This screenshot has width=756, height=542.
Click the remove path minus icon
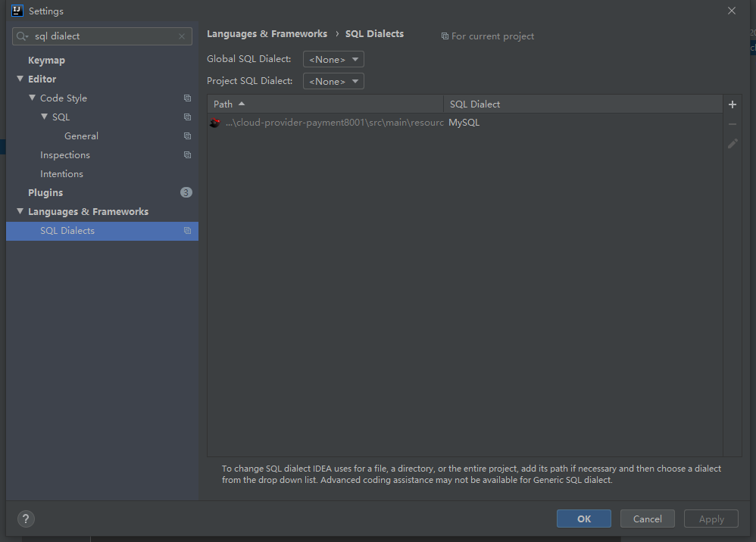733,124
